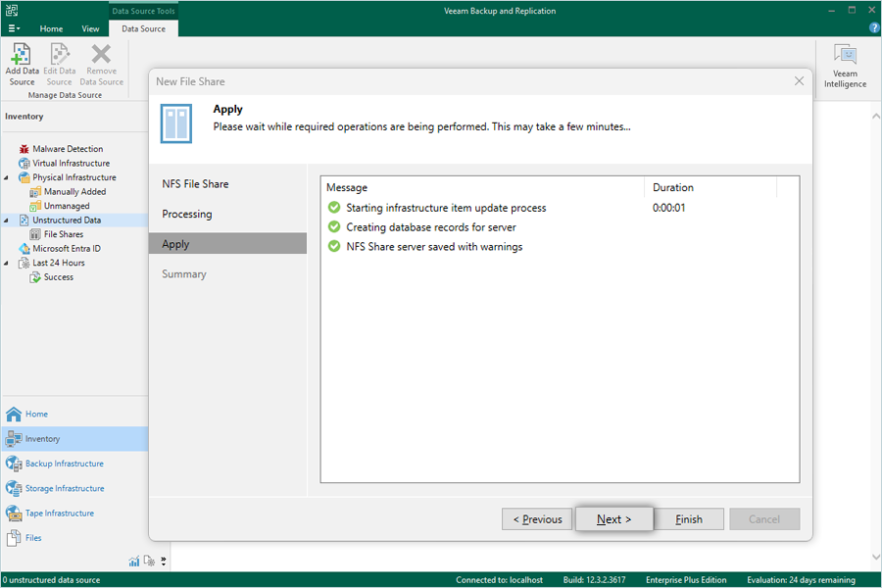882x588 pixels.
Task: Click the main pane scroll up arrow
Action: pos(876,117)
